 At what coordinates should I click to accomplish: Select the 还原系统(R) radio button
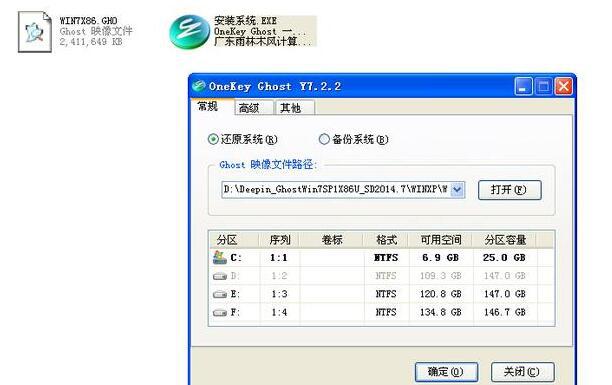coord(213,139)
